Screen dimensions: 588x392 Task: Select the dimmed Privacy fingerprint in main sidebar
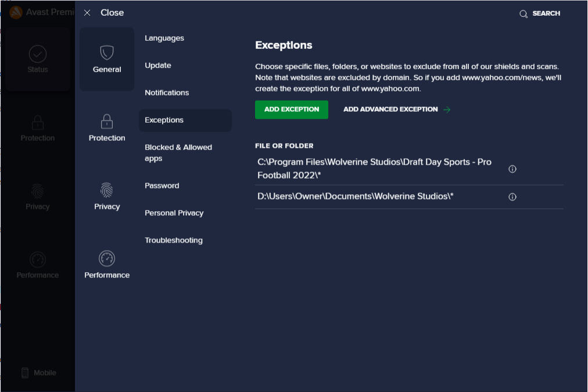[x=38, y=191]
